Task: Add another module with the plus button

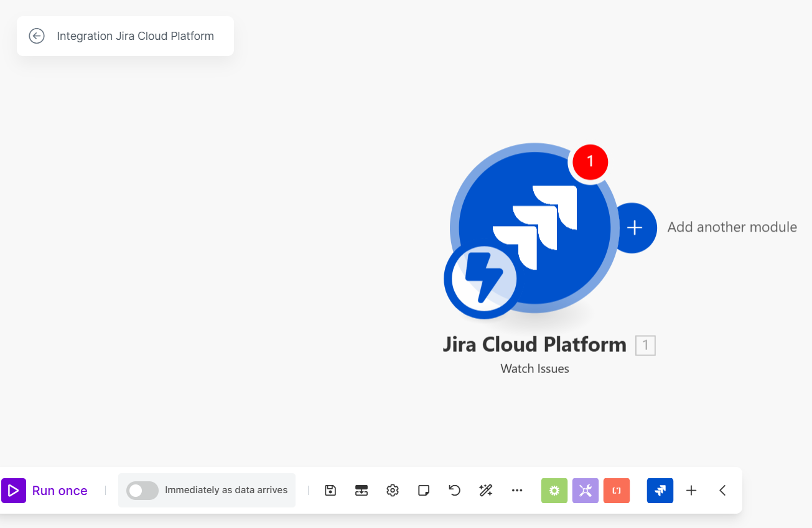Action: [635, 228]
